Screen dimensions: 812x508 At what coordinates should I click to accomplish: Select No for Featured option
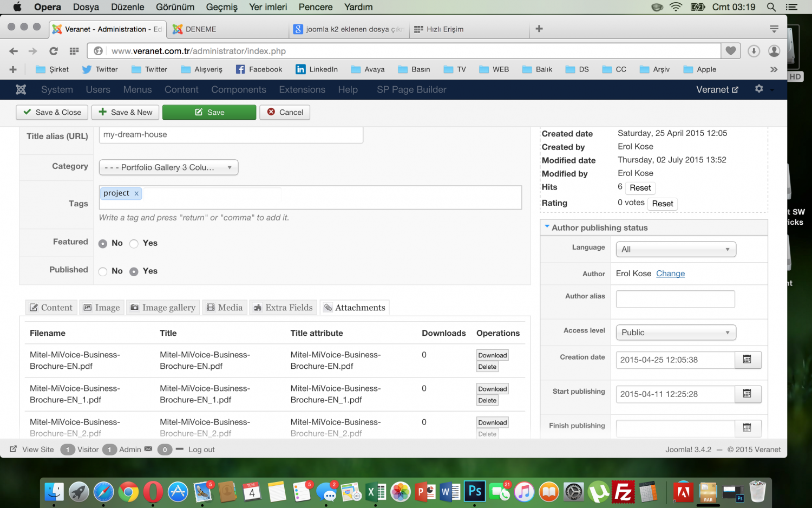coord(103,244)
